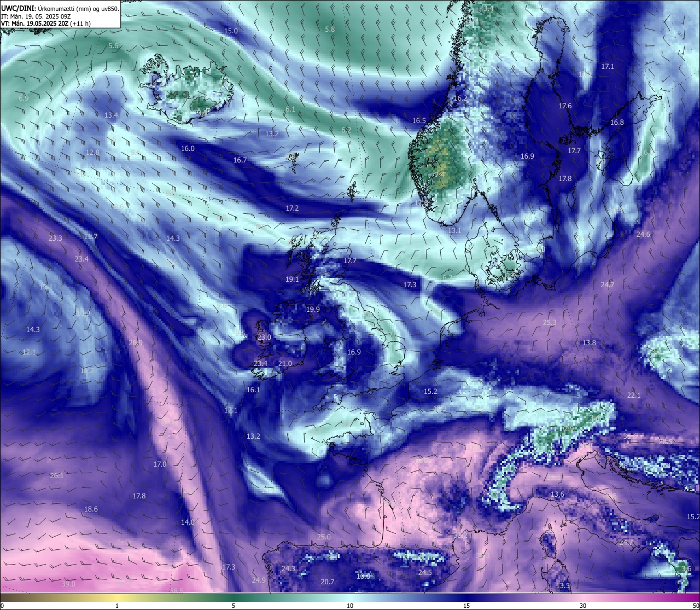Select the 39.0 value label
The image size is (700, 610).
68,584
